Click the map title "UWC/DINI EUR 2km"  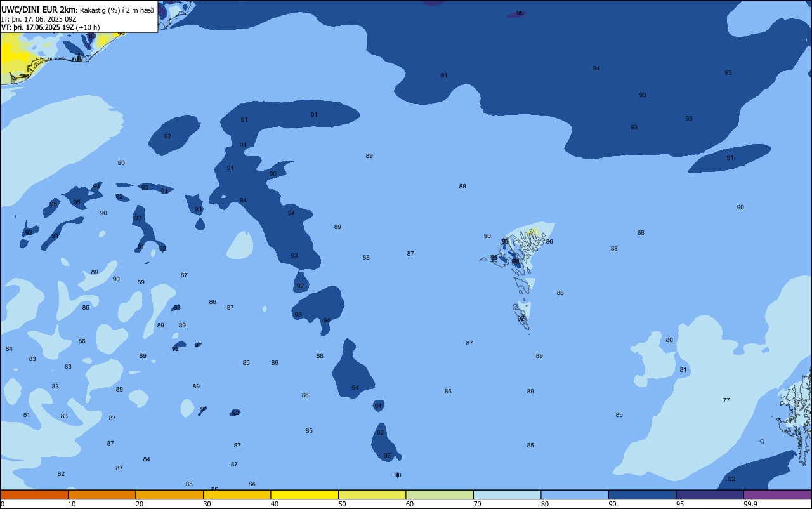click(39, 9)
